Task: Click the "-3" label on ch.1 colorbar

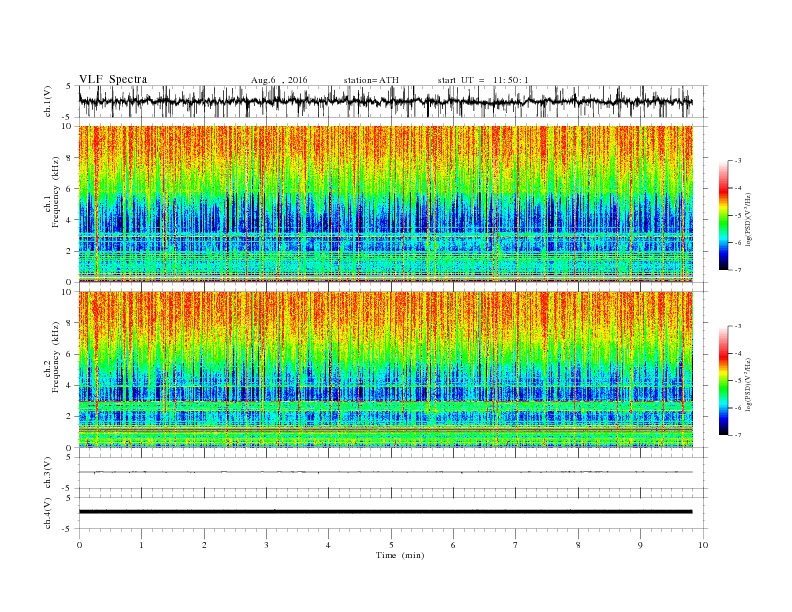Action: (x=738, y=161)
